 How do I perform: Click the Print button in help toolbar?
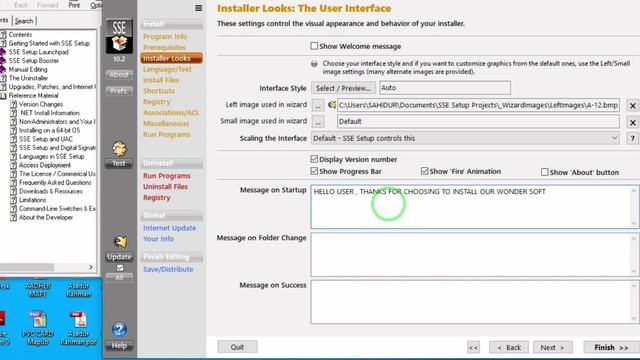[74, 4]
